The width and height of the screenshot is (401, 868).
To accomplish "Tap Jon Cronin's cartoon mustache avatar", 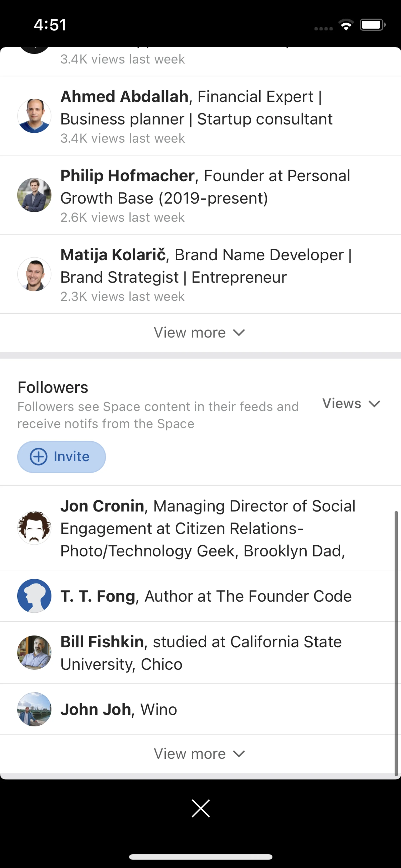I will click(34, 528).
